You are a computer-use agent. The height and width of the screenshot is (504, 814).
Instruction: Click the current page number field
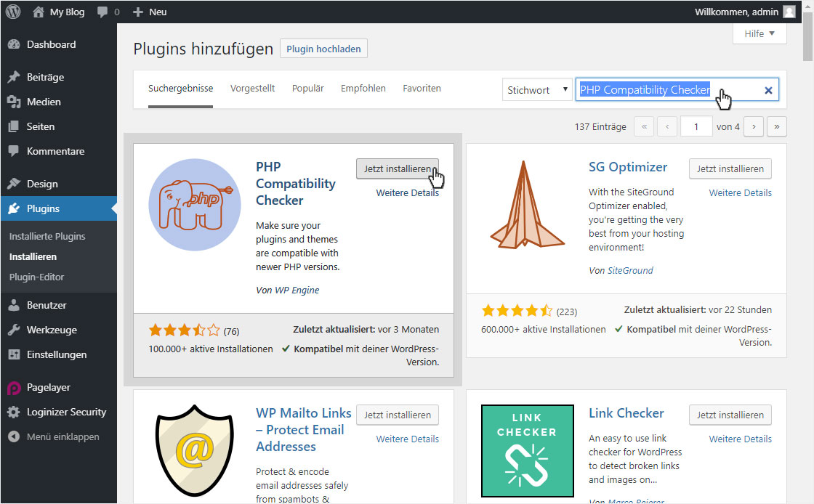696,126
